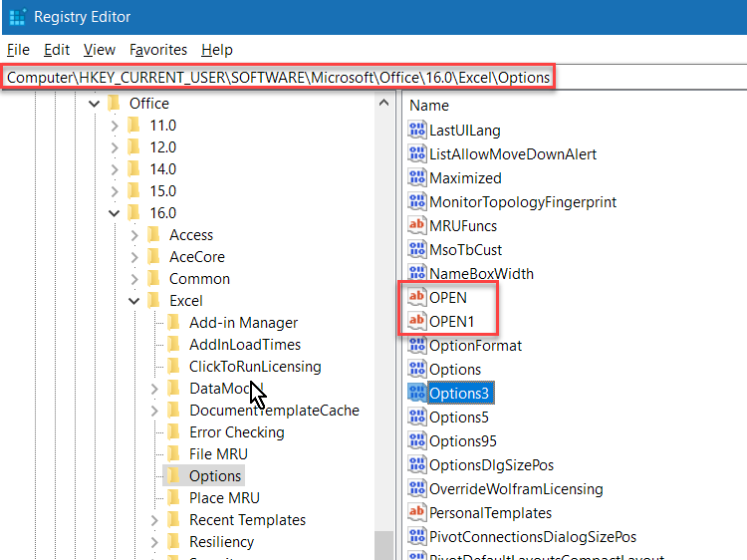Image resolution: width=747 pixels, height=560 pixels.
Task: Collapse the Excel key
Action: pyautogui.click(x=134, y=301)
